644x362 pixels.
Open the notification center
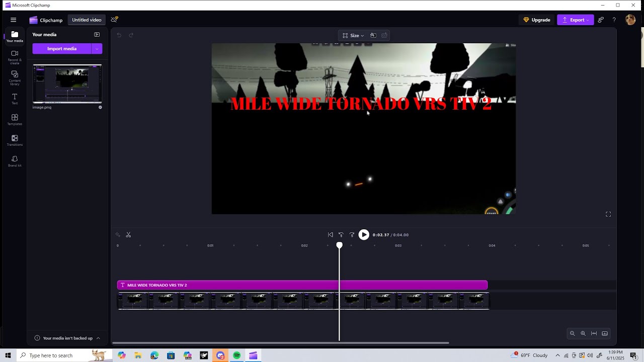(633, 355)
